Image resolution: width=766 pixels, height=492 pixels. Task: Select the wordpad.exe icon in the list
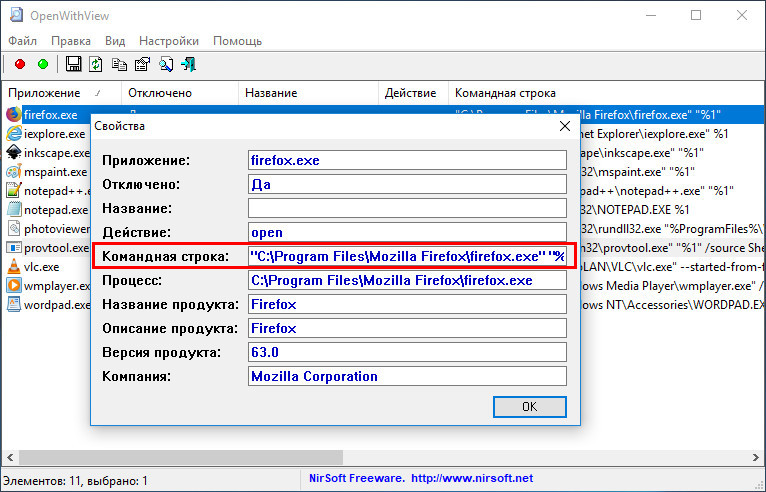pos(14,304)
